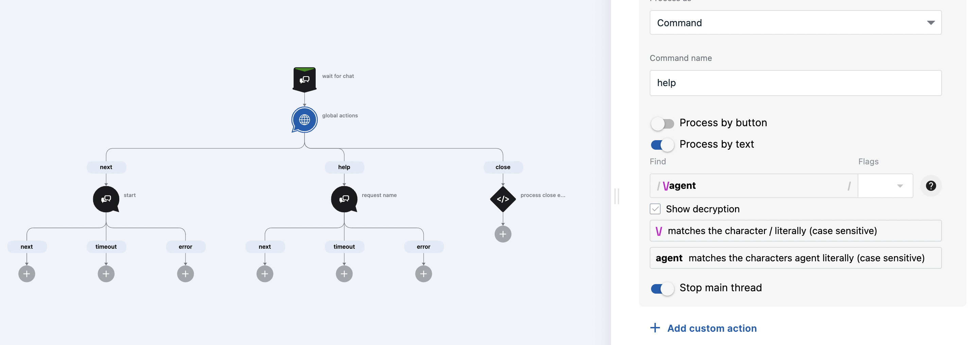Screen dimensions: 980x345
Task: Select the next branch under global actions
Action: pos(106,167)
